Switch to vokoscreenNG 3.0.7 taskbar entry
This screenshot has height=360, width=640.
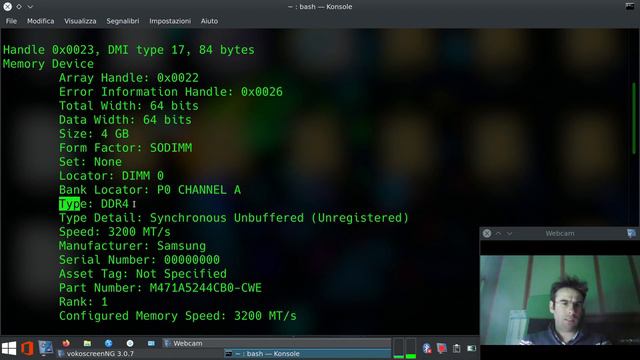[x=139, y=353]
